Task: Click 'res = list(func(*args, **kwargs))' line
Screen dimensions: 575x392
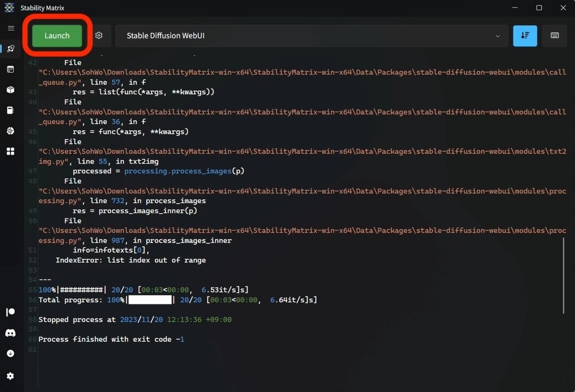Action: [143, 92]
